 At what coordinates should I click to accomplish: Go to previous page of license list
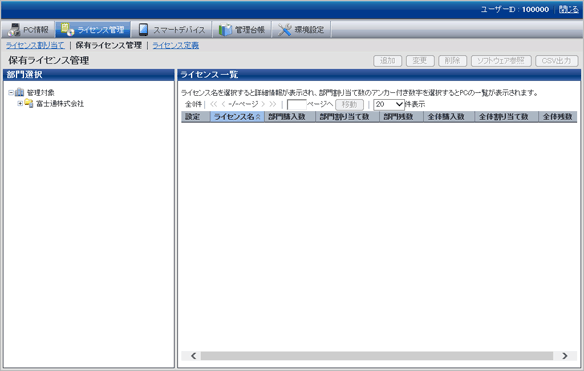pyautogui.click(x=223, y=104)
